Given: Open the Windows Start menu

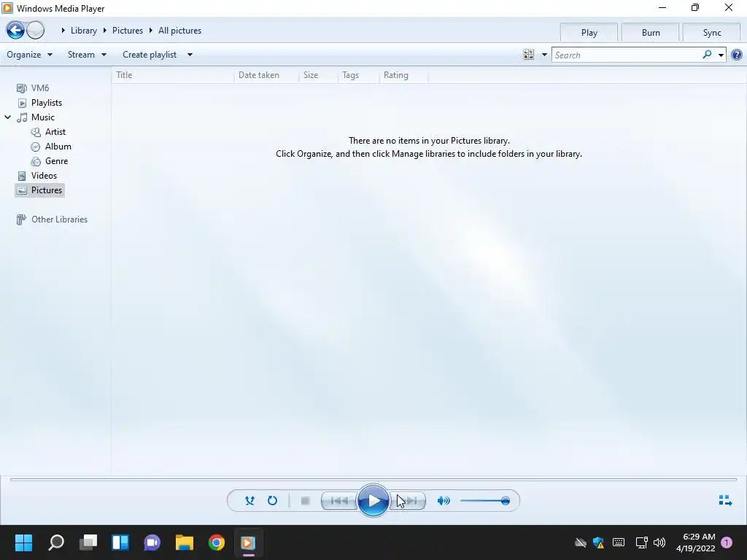Looking at the screenshot, I should 23,542.
